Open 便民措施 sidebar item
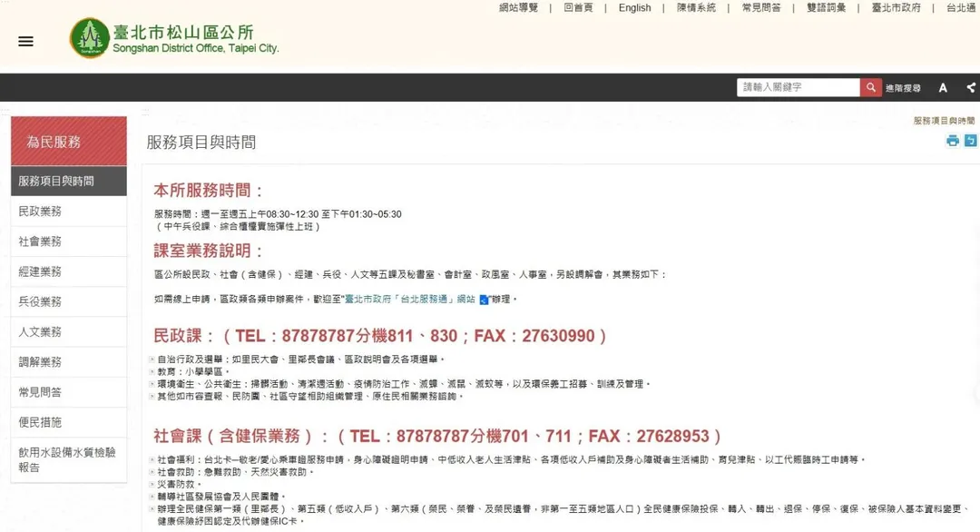 click(x=69, y=422)
